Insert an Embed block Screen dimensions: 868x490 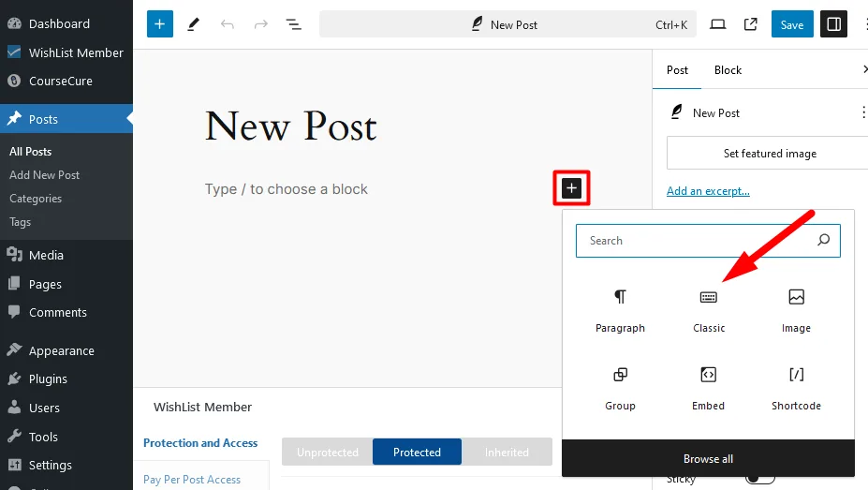709,388
